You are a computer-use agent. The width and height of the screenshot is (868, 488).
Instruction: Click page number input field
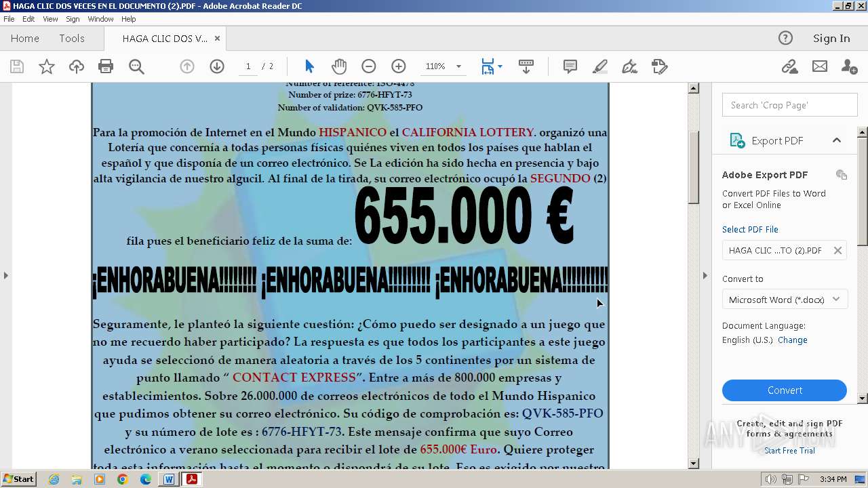click(x=248, y=66)
